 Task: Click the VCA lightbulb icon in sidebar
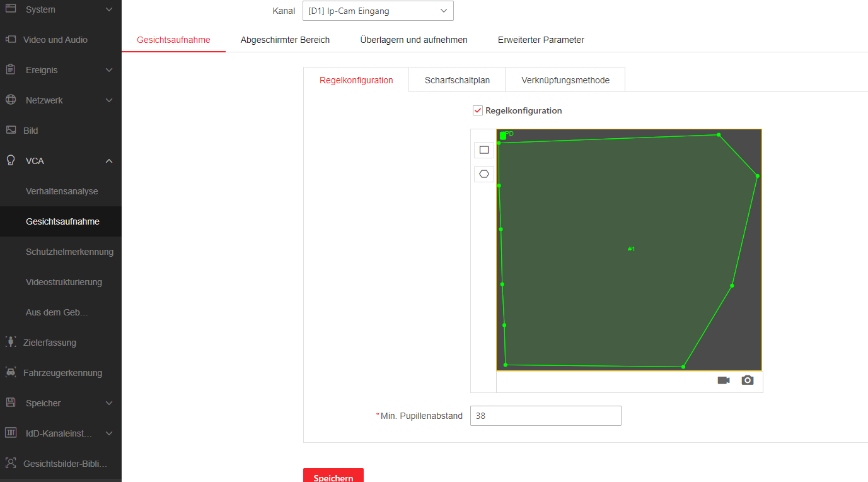point(11,161)
